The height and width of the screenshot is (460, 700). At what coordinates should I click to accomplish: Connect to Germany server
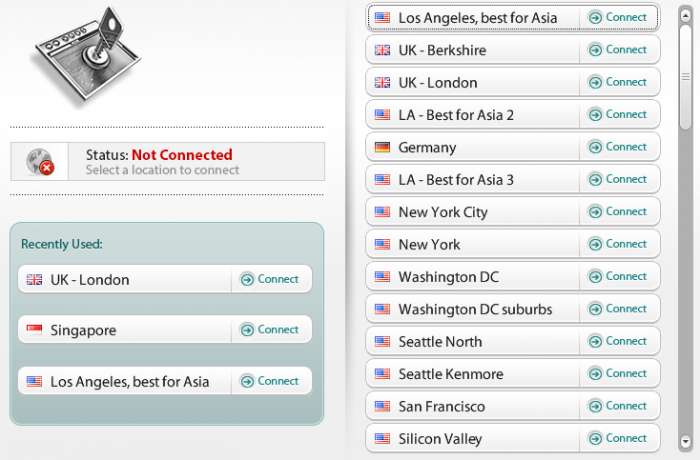618,147
